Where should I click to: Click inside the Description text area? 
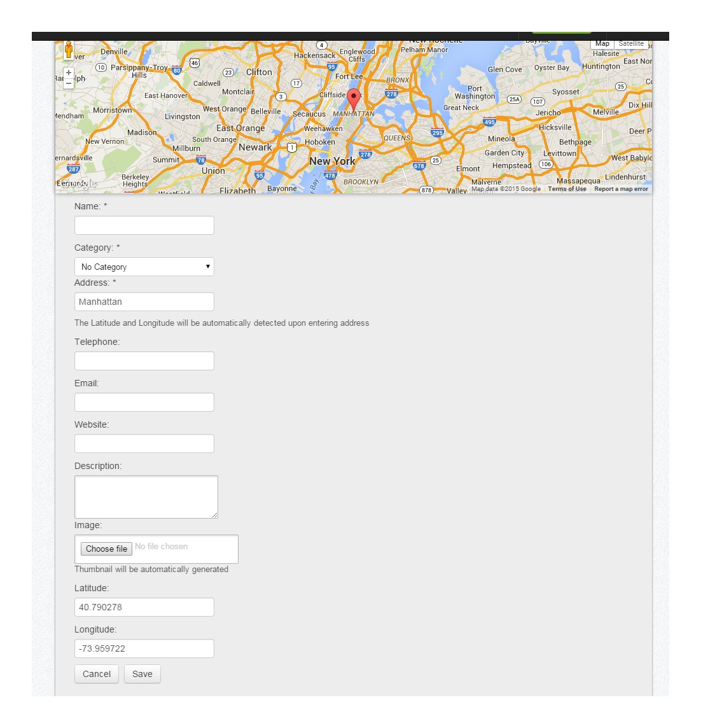(146, 496)
